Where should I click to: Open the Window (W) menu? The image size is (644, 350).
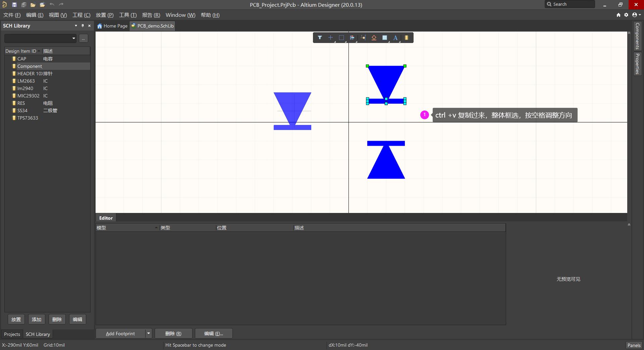[180, 15]
